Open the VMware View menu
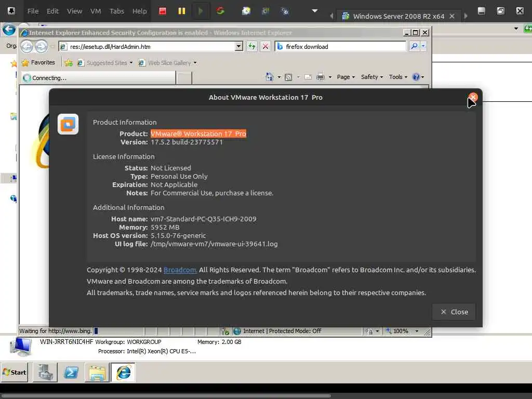Image resolution: width=532 pixels, height=399 pixels. 74,11
